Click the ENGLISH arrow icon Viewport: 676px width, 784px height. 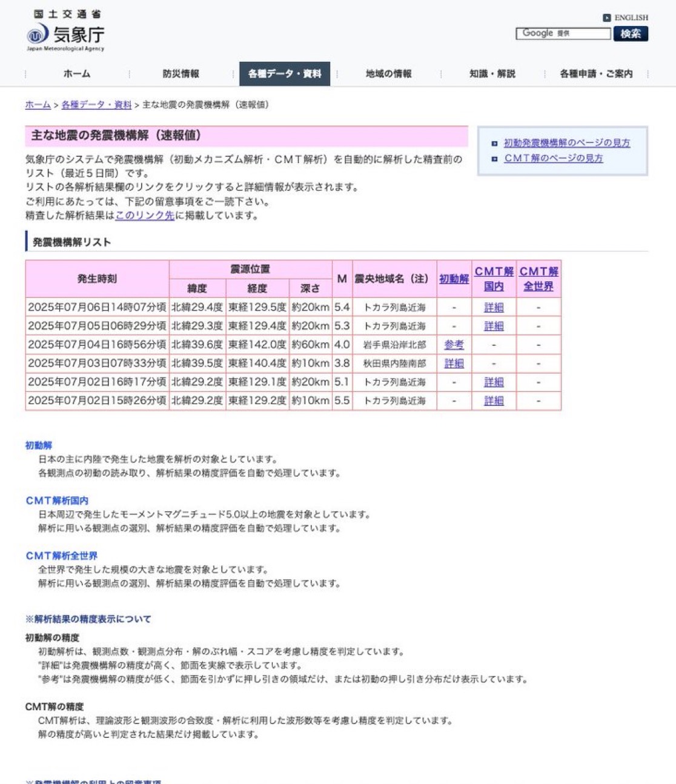tap(606, 18)
